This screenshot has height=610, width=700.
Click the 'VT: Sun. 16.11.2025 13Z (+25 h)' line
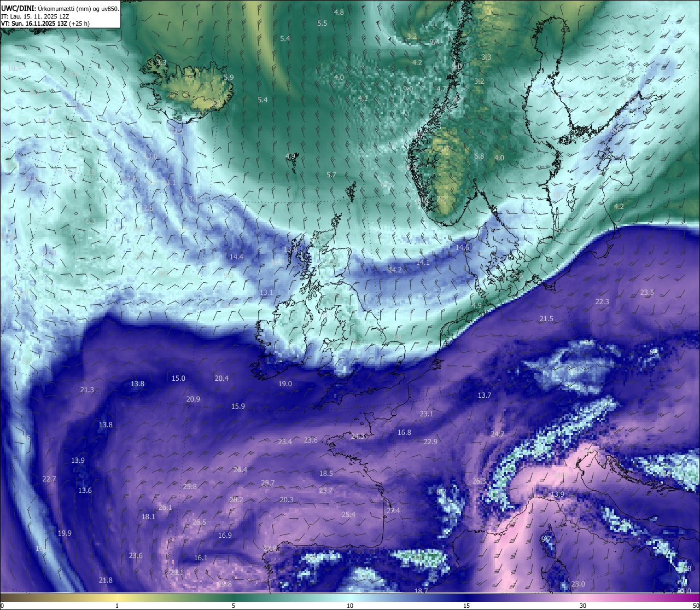45,24
